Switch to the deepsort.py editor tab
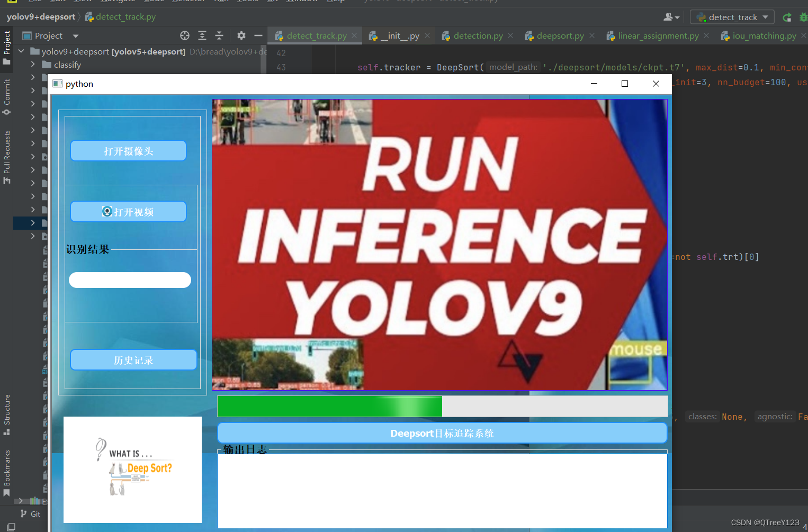The image size is (808, 532). pyautogui.click(x=560, y=35)
